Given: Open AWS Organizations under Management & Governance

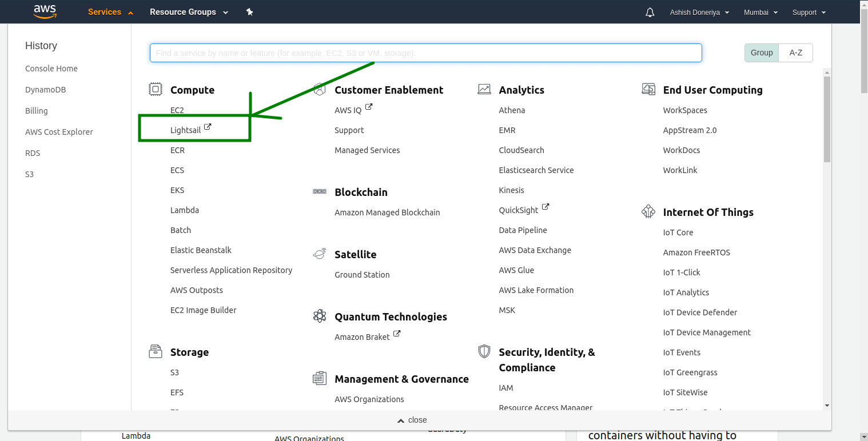Looking at the screenshot, I should click(x=369, y=399).
